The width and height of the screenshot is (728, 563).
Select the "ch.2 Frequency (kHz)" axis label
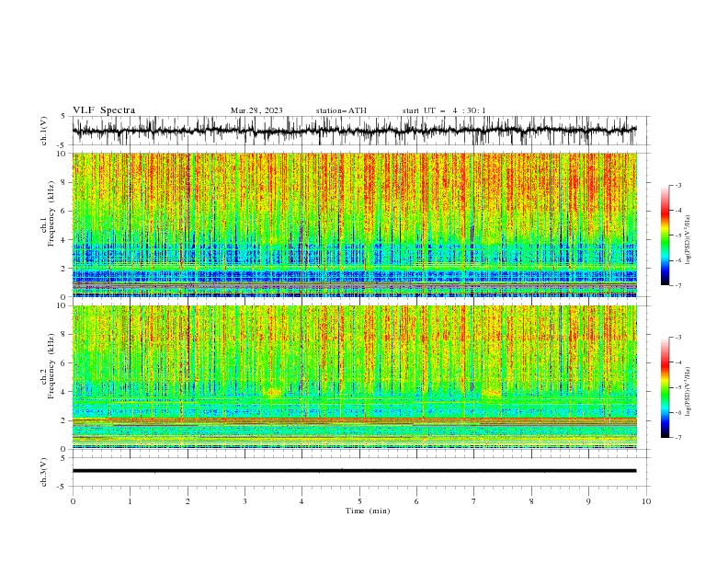coord(48,365)
